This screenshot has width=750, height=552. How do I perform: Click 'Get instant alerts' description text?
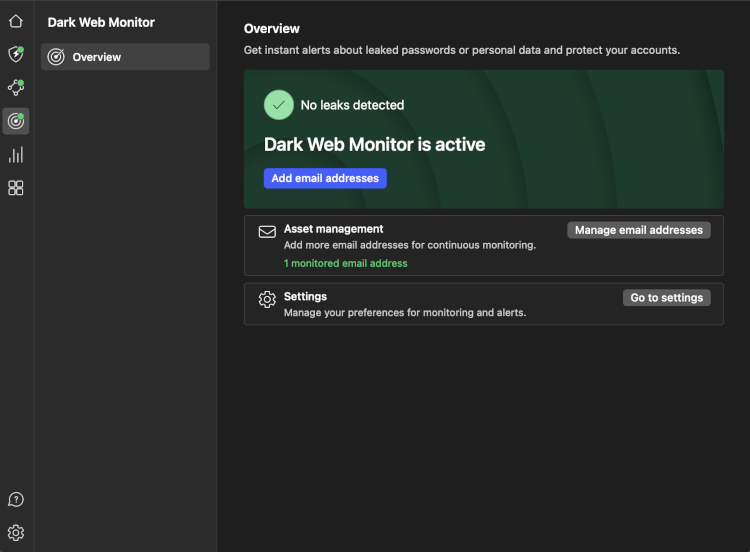point(462,50)
